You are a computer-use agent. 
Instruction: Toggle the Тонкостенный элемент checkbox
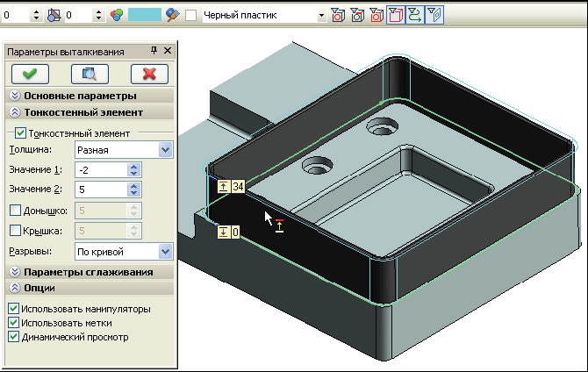(x=20, y=133)
